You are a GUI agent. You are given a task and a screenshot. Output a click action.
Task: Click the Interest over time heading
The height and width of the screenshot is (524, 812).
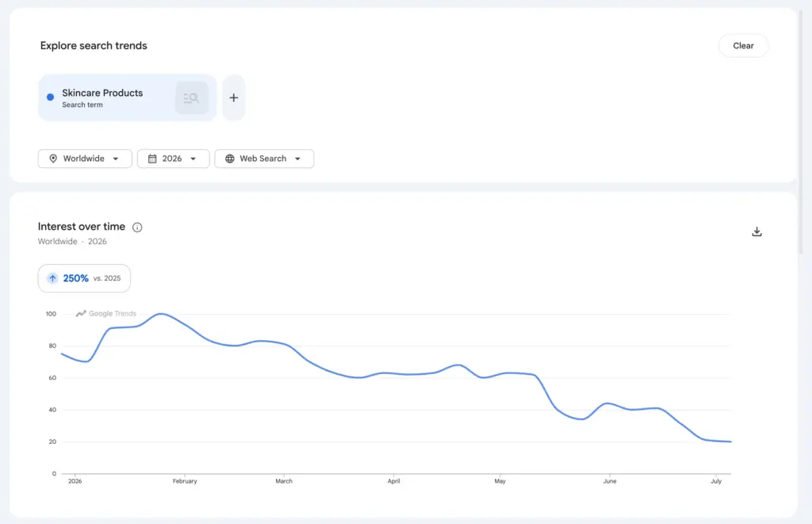point(82,226)
